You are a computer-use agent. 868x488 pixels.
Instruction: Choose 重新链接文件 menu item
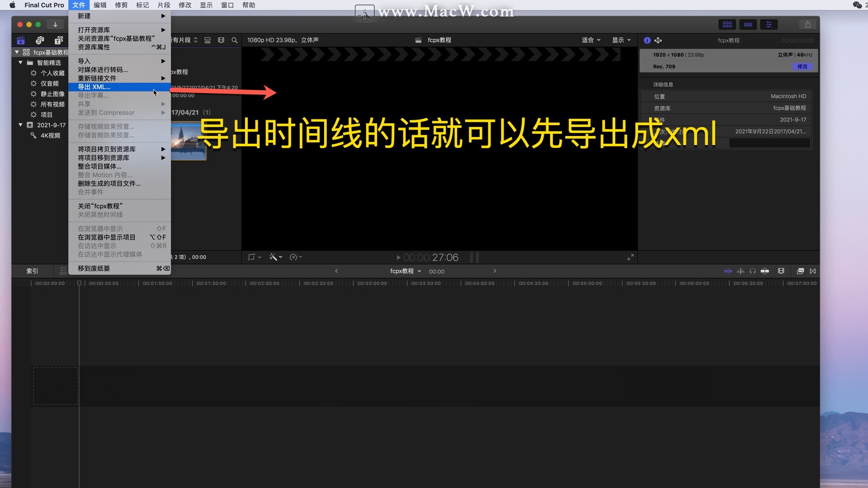pos(119,78)
